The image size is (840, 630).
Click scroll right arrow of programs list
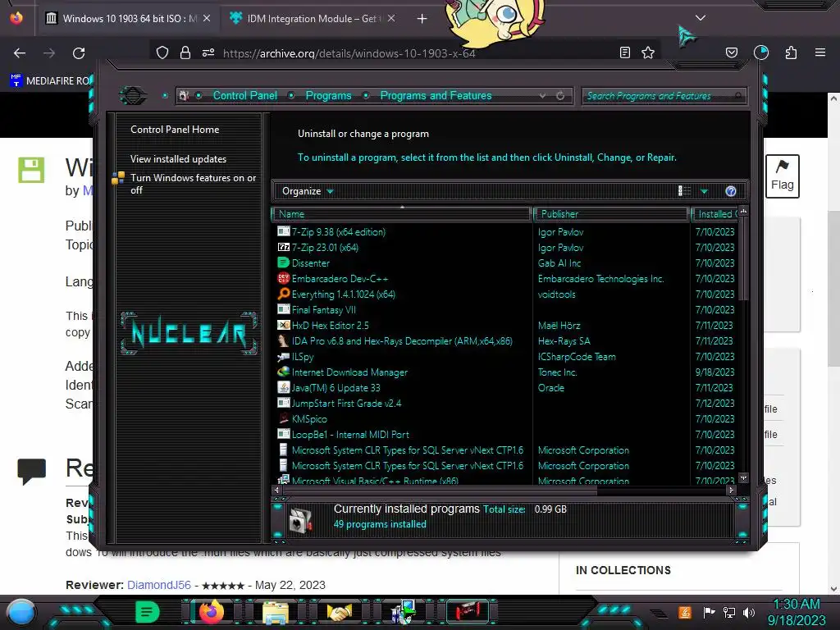click(731, 491)
